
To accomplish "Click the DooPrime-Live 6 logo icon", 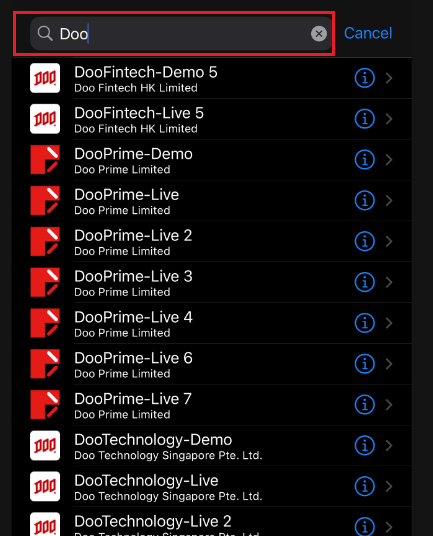I will [x=45, y=364].
